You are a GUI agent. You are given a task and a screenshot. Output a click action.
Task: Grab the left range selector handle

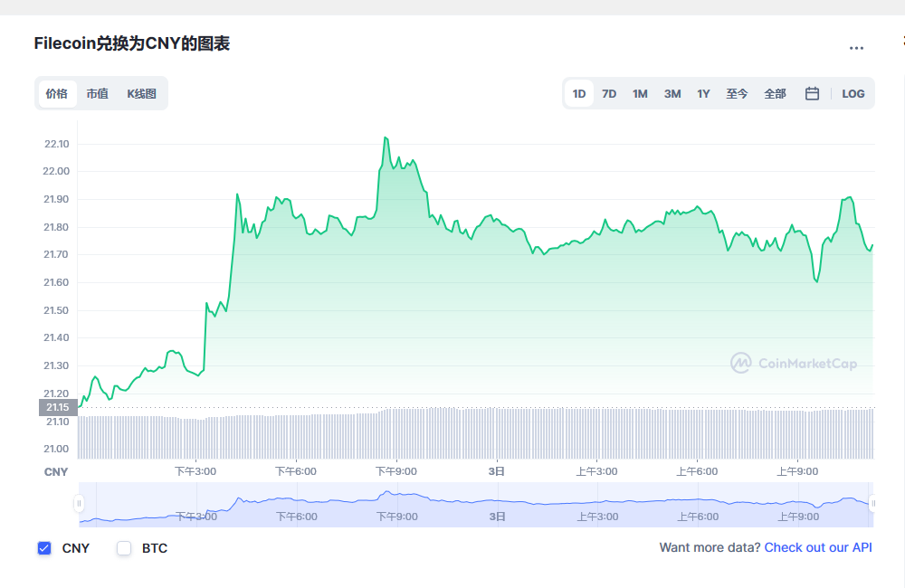pos(79,504)
